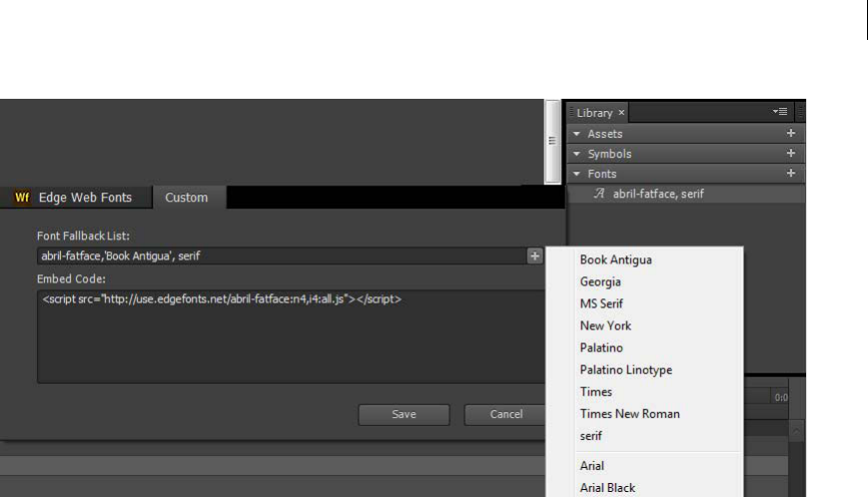This screenshot has width=868, height=497.
Task: Switch to the Custom tab
Action: [x=189, y=198]
